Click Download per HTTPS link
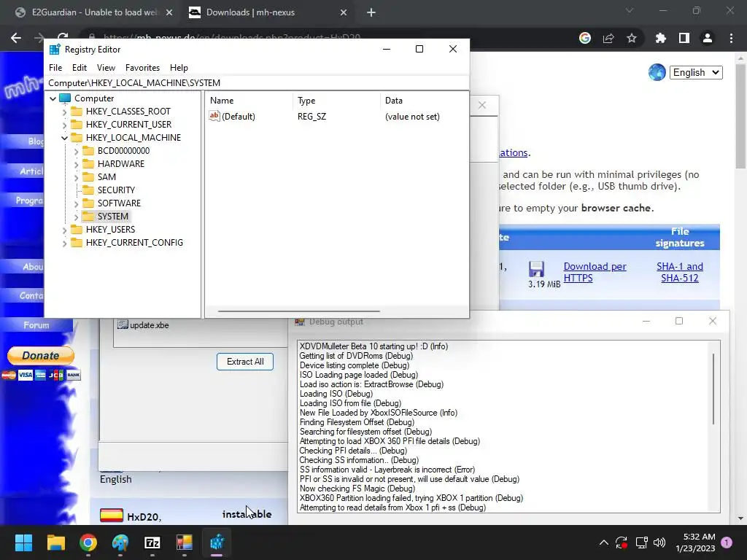 (595, 273)
